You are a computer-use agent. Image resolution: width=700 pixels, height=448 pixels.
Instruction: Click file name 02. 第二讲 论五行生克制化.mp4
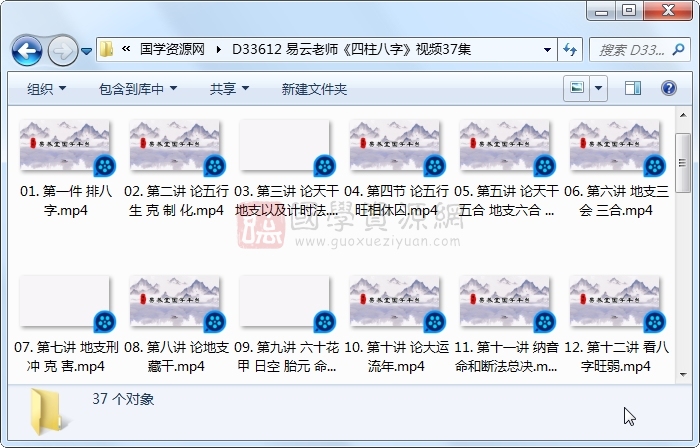pyautogui.click(x=176, y=200)
